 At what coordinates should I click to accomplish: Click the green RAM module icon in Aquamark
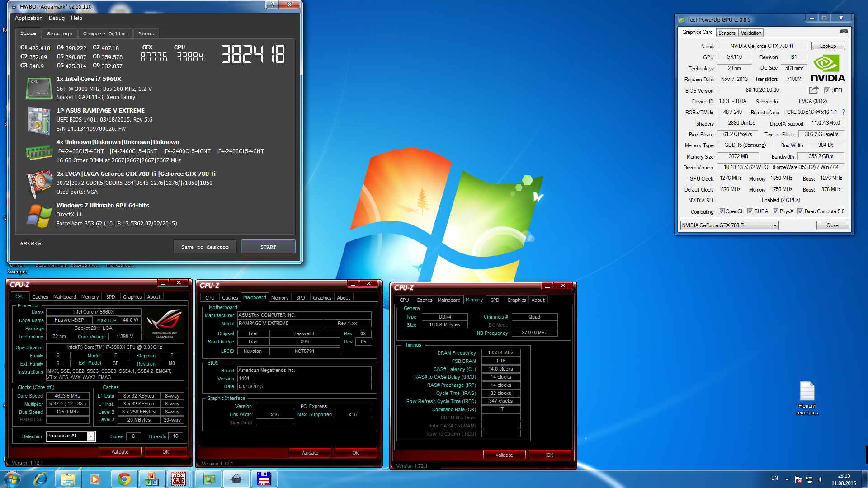pos(39,153)
